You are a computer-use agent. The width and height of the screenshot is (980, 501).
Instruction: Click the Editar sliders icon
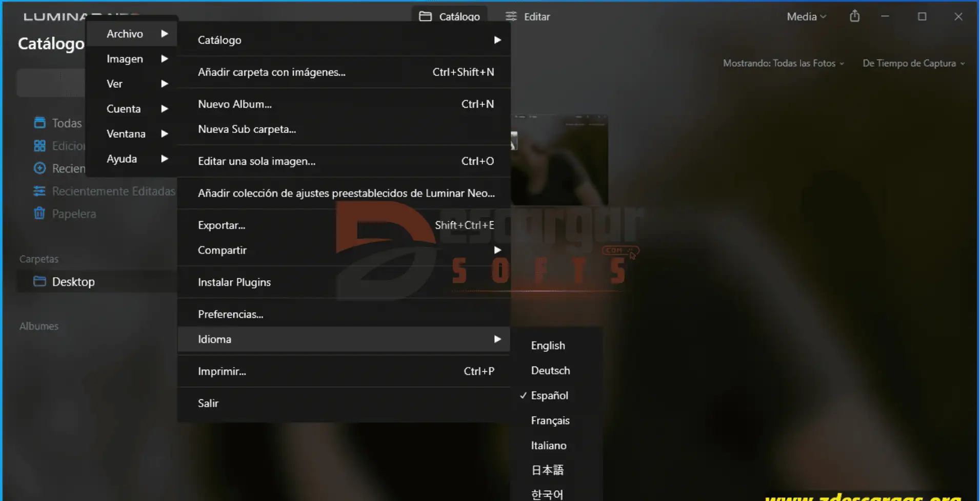coord(511,16)
